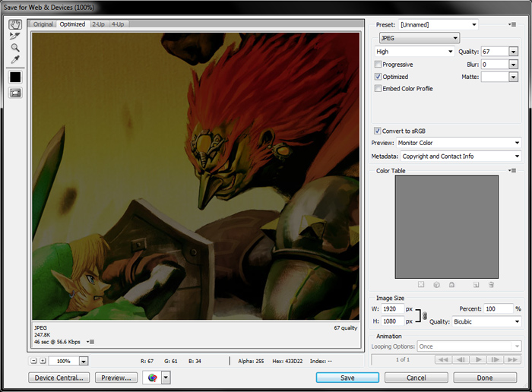Click the Blur value field
Screen dimensions: 532x392
coord(495,65)
